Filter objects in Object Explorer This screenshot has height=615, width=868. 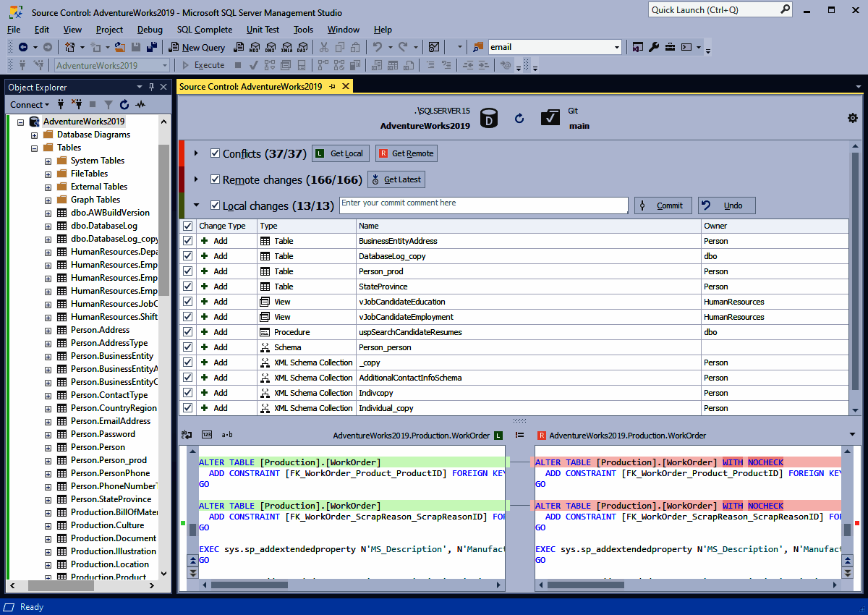pos(108,104)
